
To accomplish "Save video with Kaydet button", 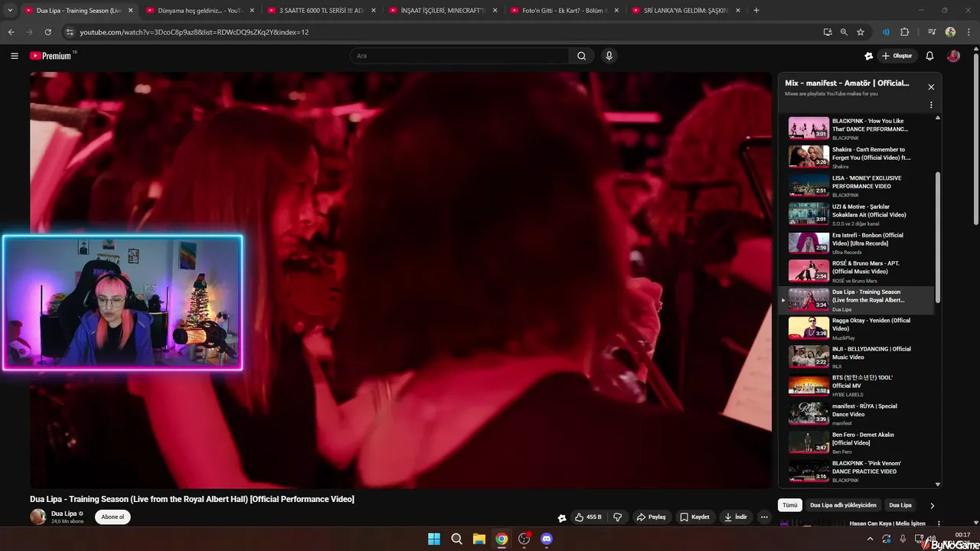I will click(x=694, y=517).
